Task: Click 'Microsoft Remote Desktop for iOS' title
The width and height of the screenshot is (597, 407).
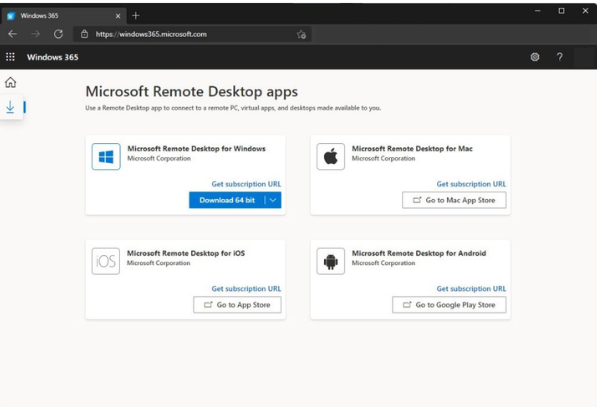Action: click(x=186, y=253)
